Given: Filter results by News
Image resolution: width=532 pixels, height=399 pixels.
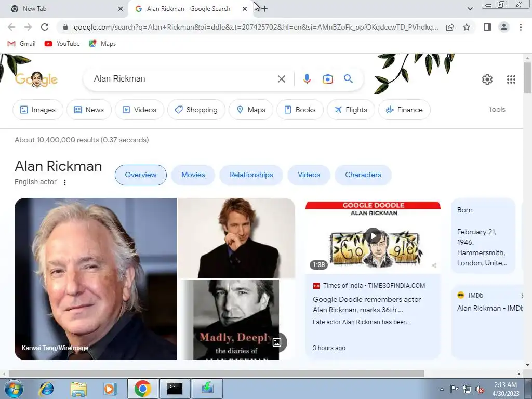Looking at the screenshot, I should 89,110.
